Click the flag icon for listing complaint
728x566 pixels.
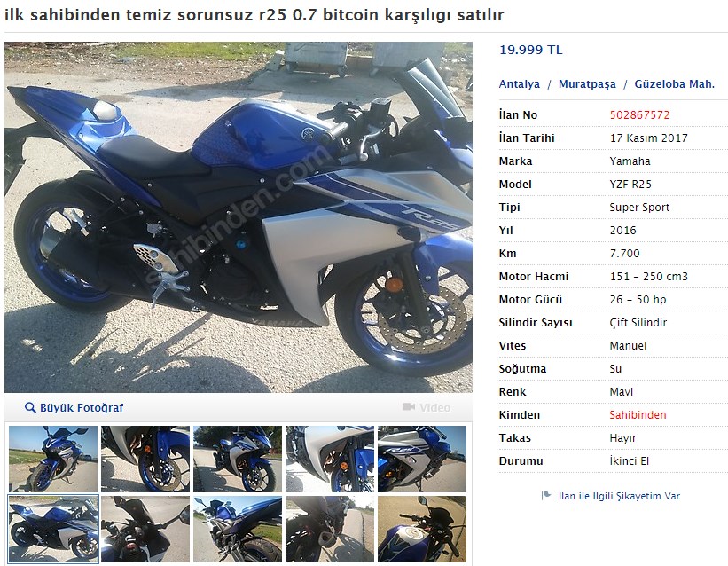click(546, 496)
